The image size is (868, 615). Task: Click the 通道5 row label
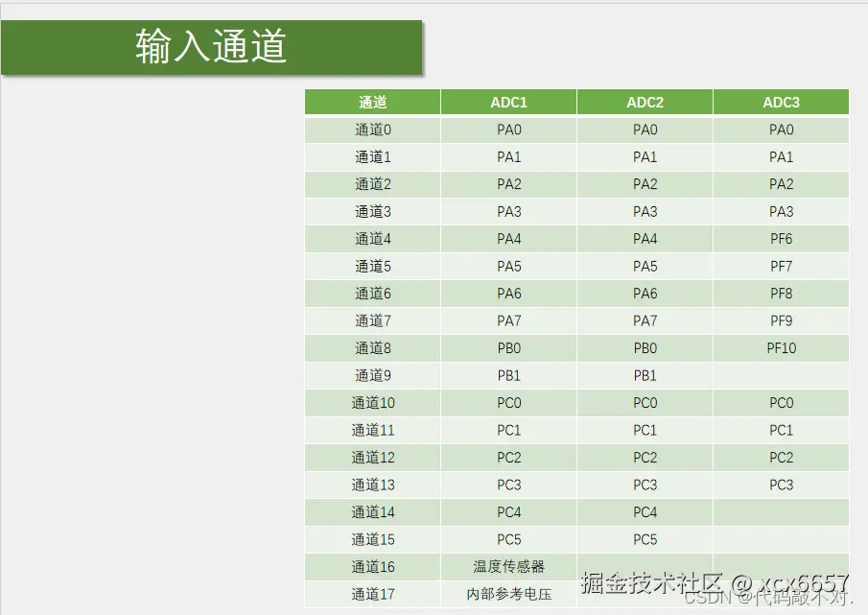click(372, 267)
